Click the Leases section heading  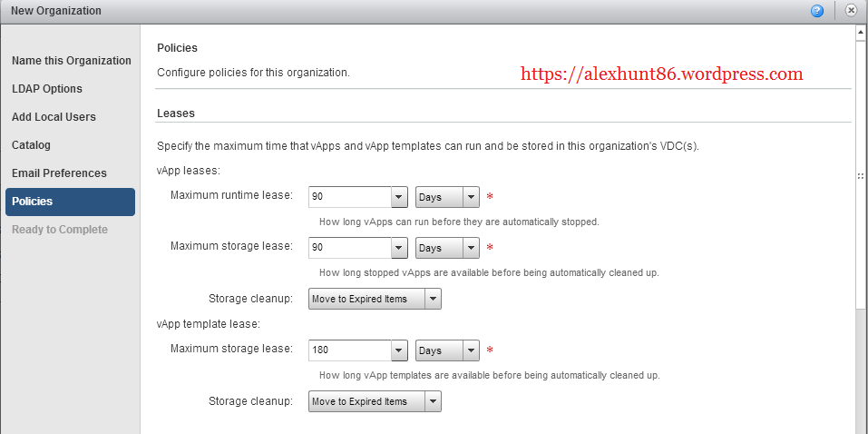coord(176,113)
